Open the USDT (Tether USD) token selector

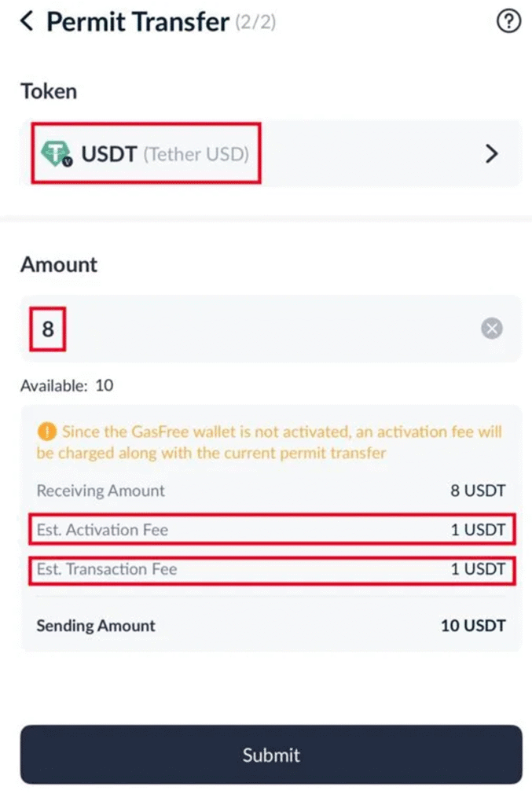pos(165,153)
